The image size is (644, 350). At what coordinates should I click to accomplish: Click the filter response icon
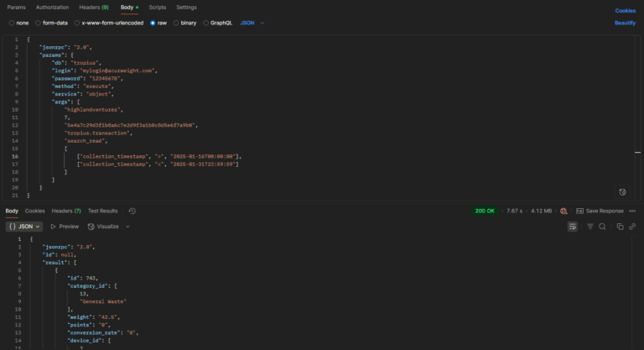(x=589, y=227)
